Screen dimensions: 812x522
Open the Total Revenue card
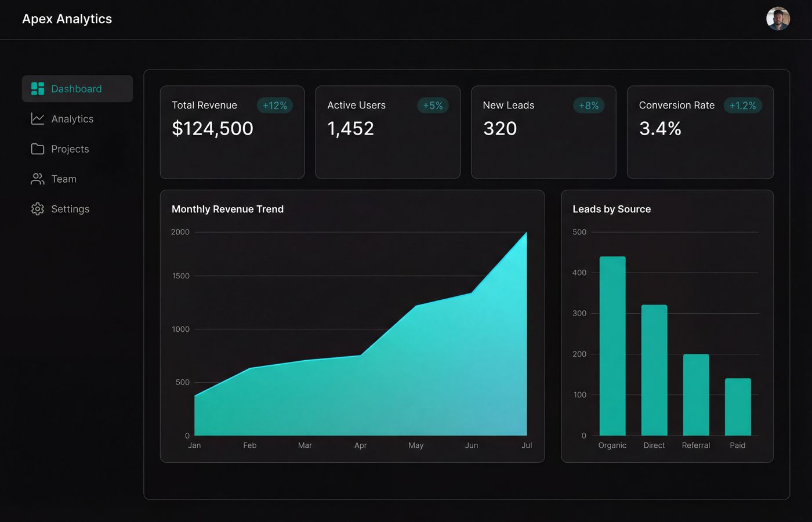tap(232, 132)
